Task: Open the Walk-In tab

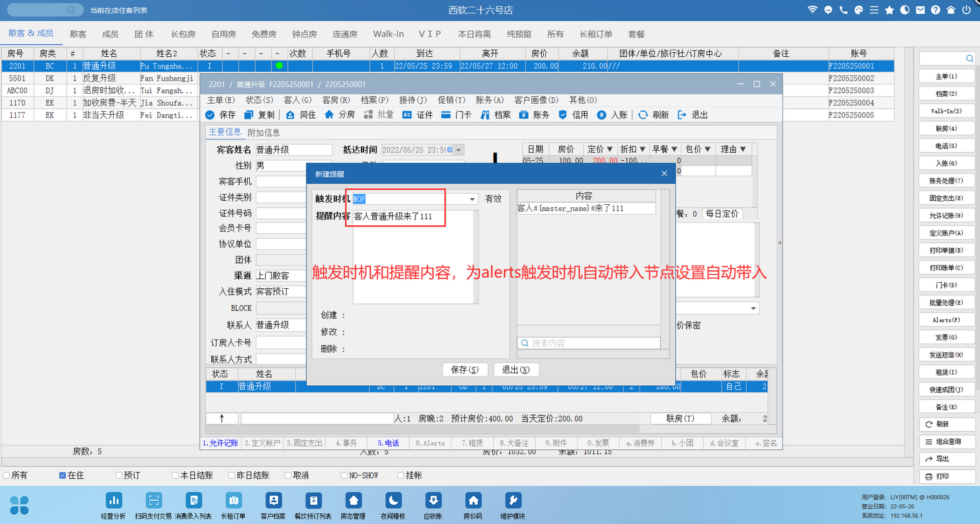Action: (389, 34)
